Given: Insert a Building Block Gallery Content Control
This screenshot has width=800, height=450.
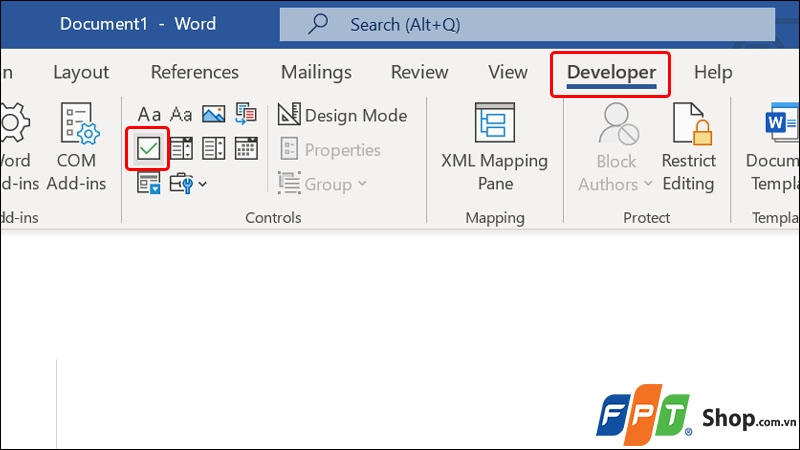Looking at the screenshot, I should coord(246,114).
